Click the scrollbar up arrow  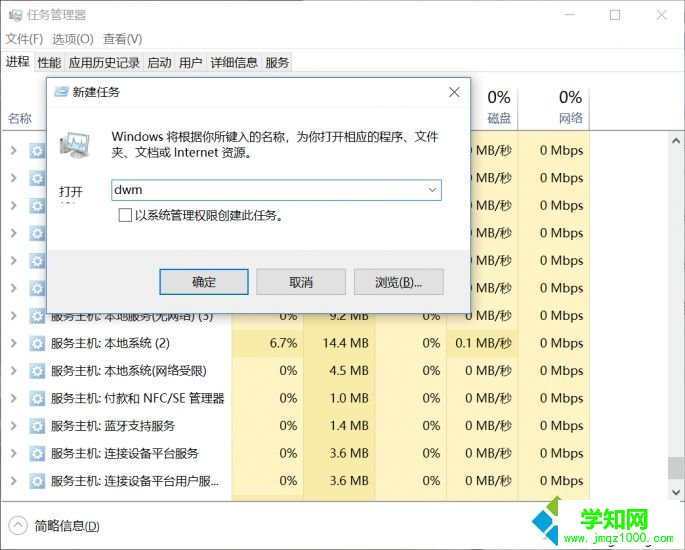pos(676,141)
